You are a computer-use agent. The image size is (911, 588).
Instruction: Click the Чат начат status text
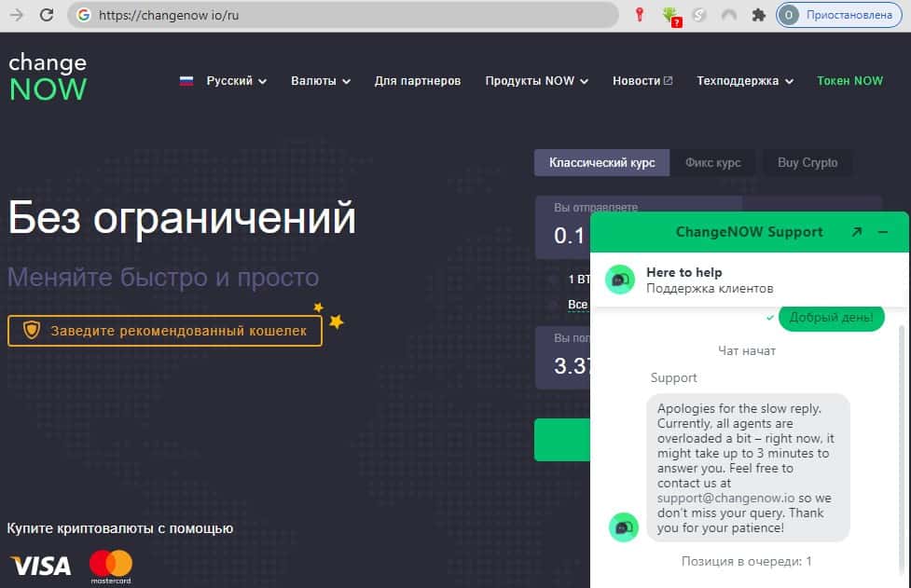[x=747, y=350]
